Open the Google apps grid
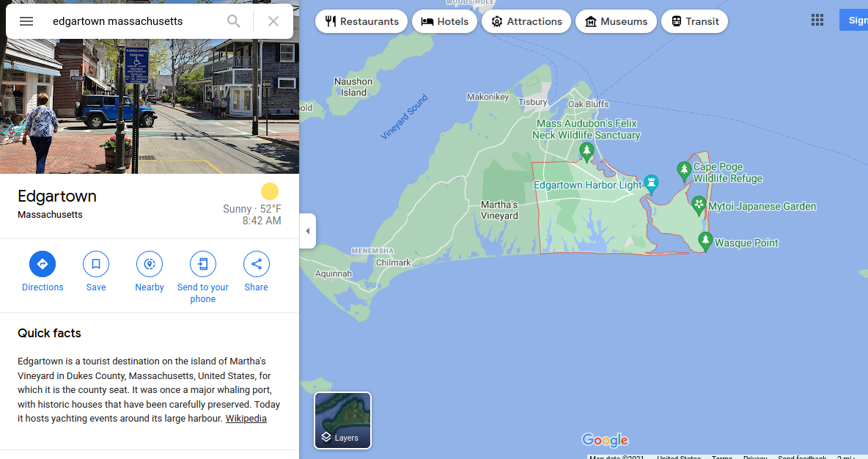 pos(817,21)
